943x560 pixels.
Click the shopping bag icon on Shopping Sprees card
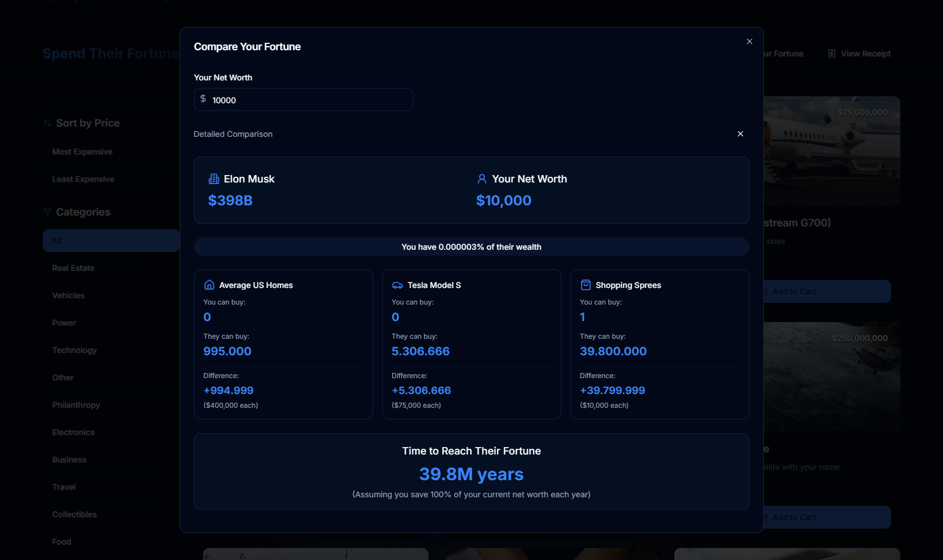tap(585, 285)
